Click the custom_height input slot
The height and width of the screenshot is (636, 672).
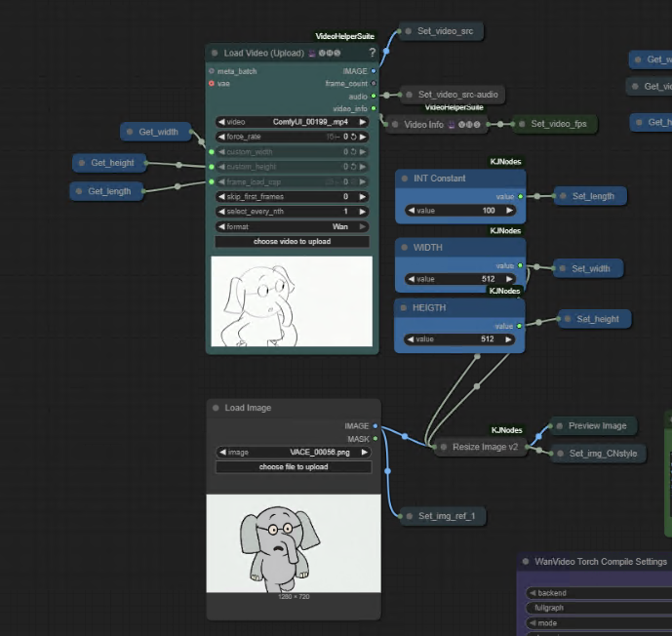(212, 167)
